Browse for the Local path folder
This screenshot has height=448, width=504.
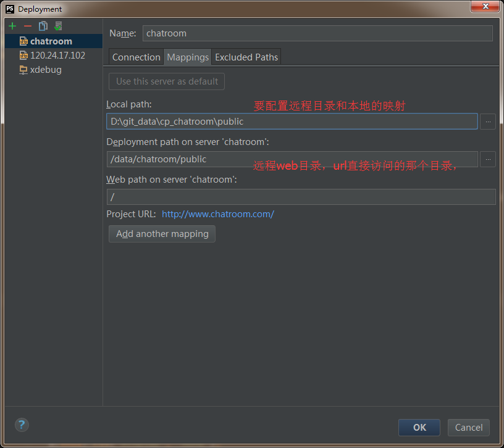pos(488,121)
